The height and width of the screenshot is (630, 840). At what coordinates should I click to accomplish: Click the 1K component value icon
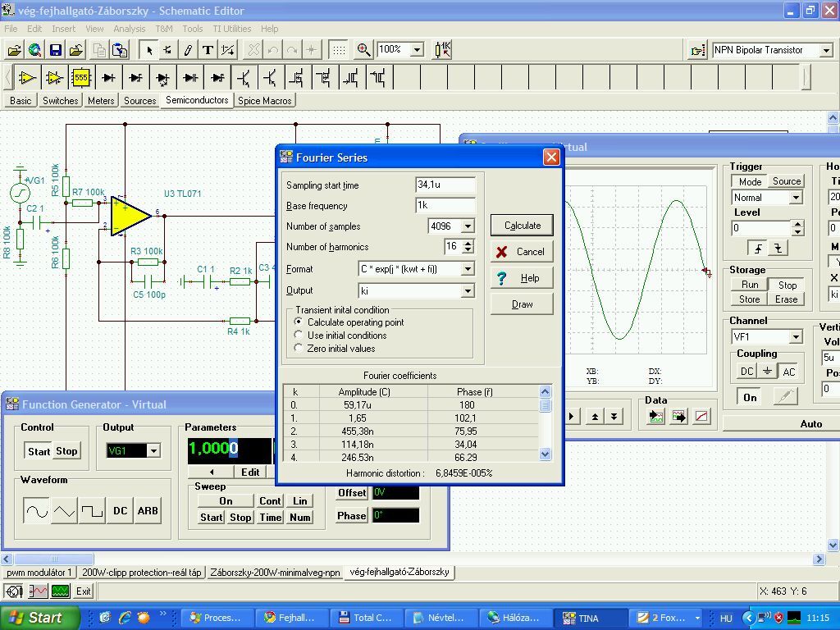(442, 50)
